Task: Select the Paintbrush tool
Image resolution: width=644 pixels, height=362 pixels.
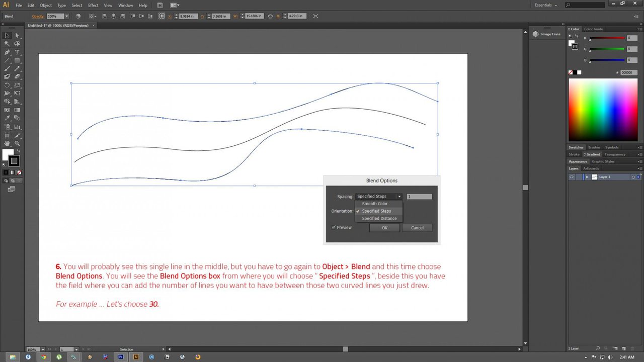Action: point(7,68)
